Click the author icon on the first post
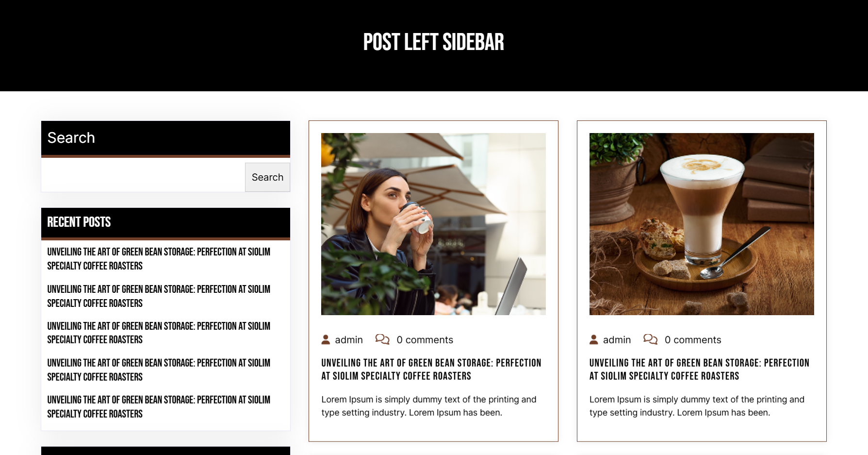This screenshot has width=868, height=455. (326, 340)
